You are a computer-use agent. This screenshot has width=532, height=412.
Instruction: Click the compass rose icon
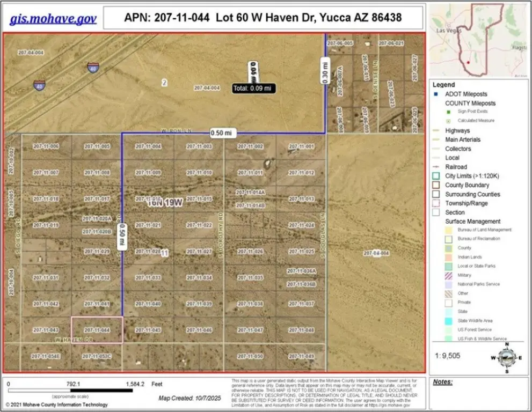506,357
